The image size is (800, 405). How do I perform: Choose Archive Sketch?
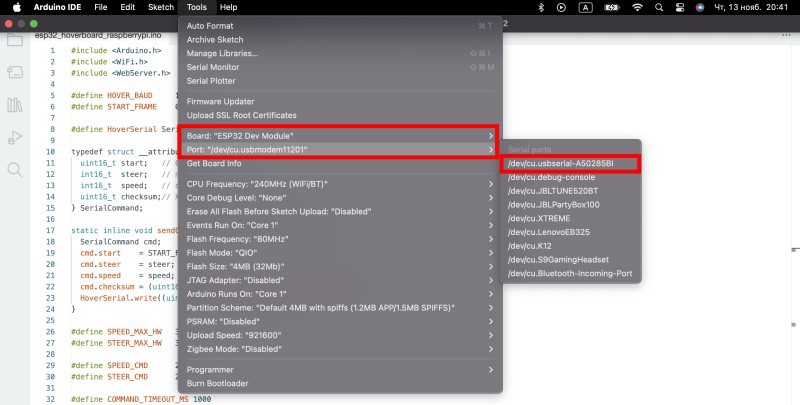click(340, 40)
